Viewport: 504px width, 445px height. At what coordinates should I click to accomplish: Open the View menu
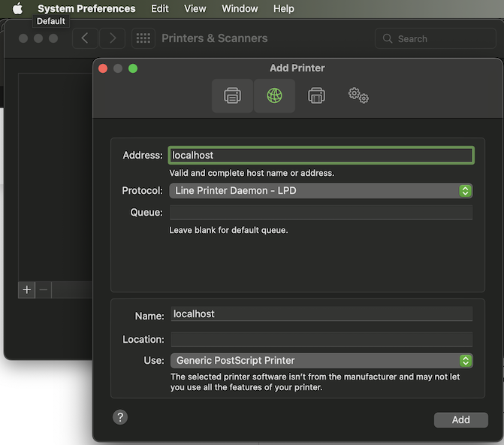[195, 9]
